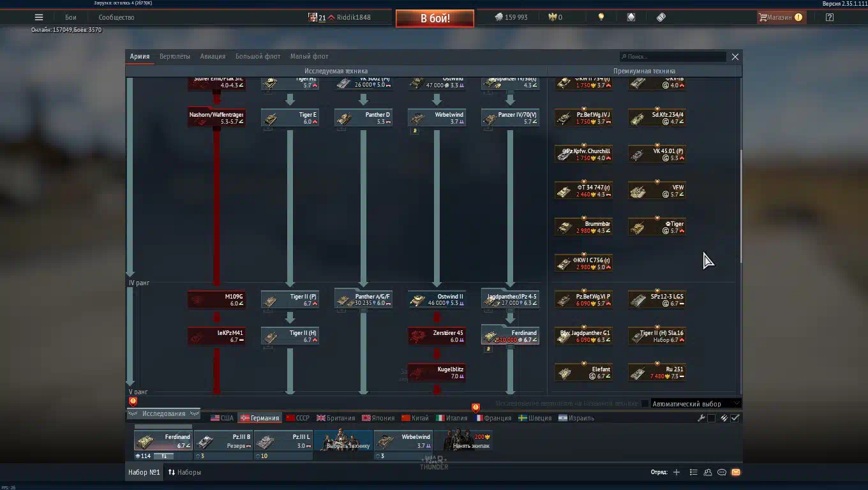This screenshot has height=490, width=868.
Task: Select premium Sd.Kfz 234/4 card
Action: tap(657, 118)
